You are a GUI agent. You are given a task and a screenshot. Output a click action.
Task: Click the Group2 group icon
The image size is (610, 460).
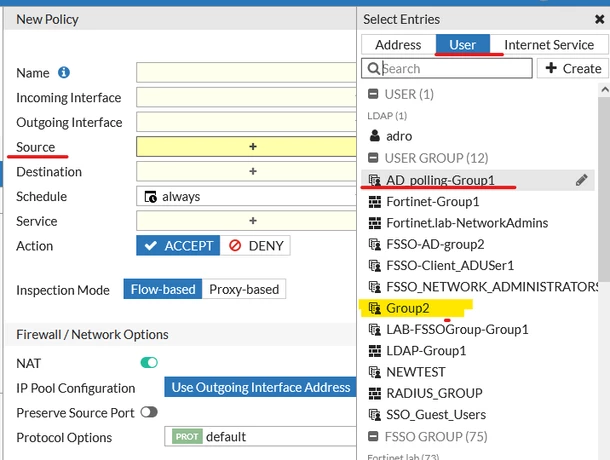click(375, 308)
